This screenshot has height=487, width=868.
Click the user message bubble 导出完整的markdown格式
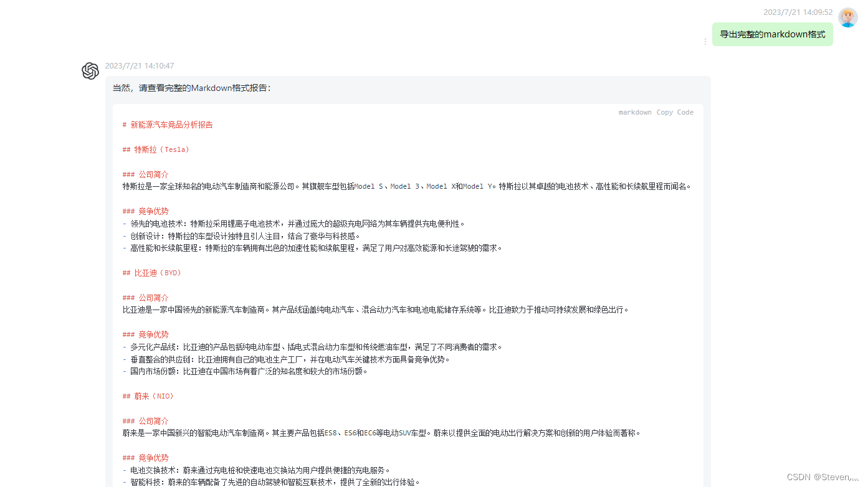(773, 34)
